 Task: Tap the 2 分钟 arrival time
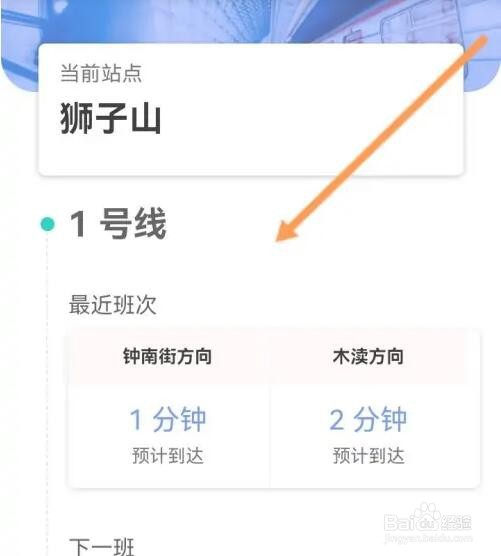[368, 419]
